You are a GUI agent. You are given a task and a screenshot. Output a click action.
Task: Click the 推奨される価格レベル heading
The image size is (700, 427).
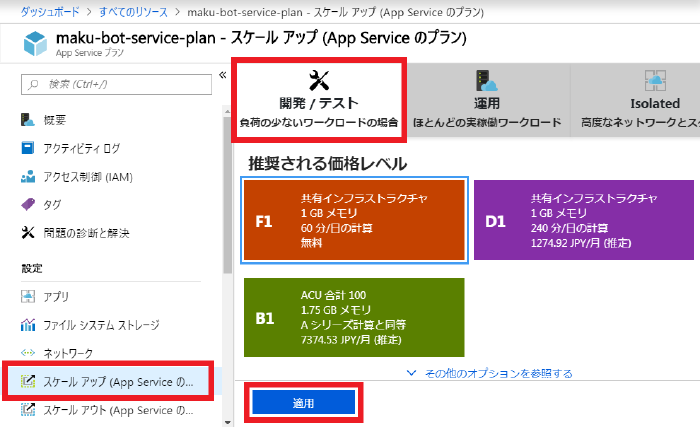coord(328,163)
